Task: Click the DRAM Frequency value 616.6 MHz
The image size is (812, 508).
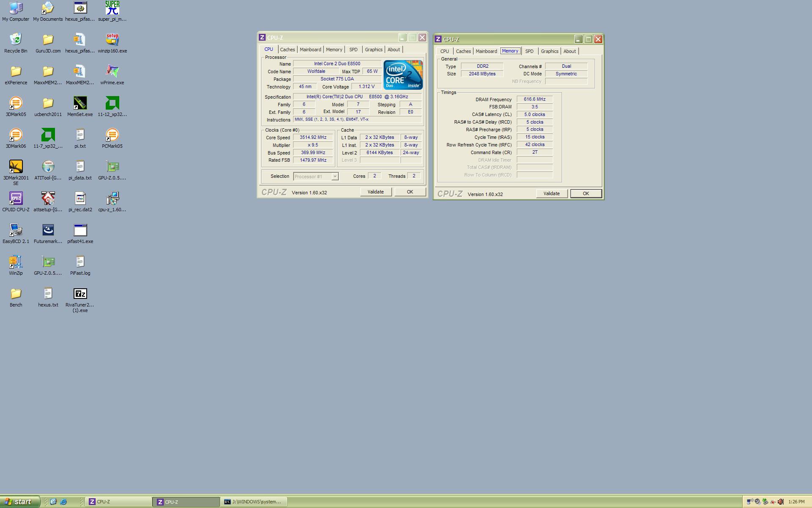Action: point(535,99)
